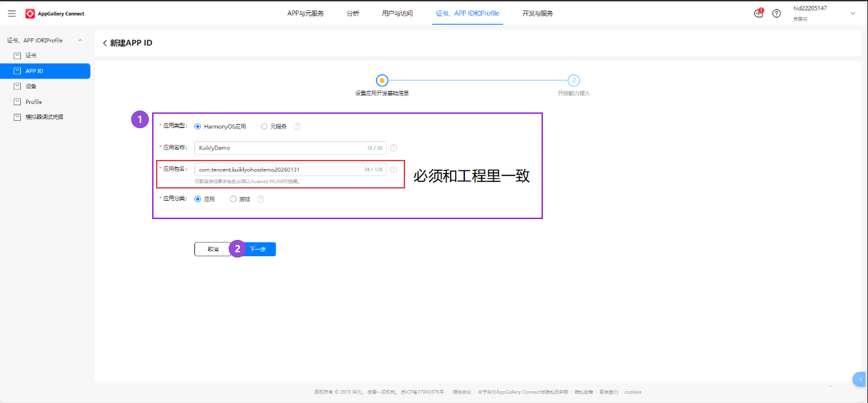Open the 隐私政策 footer link

point(583,392)
